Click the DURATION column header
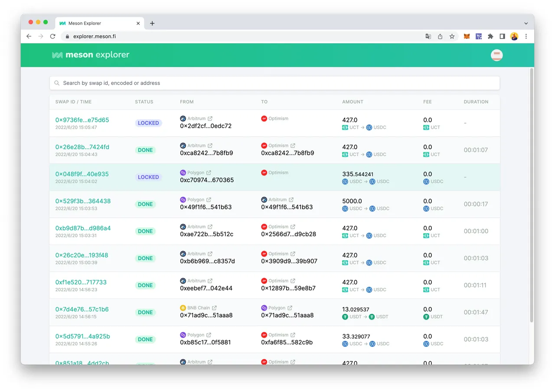This screenshot has width=555, height=392. point(476,102)
